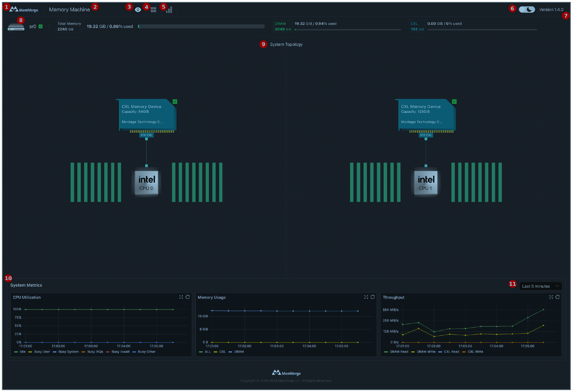Toggle the DRAM series in Memory Usage legend
This screenshot has width=573, height=392.
coord(236,352)
